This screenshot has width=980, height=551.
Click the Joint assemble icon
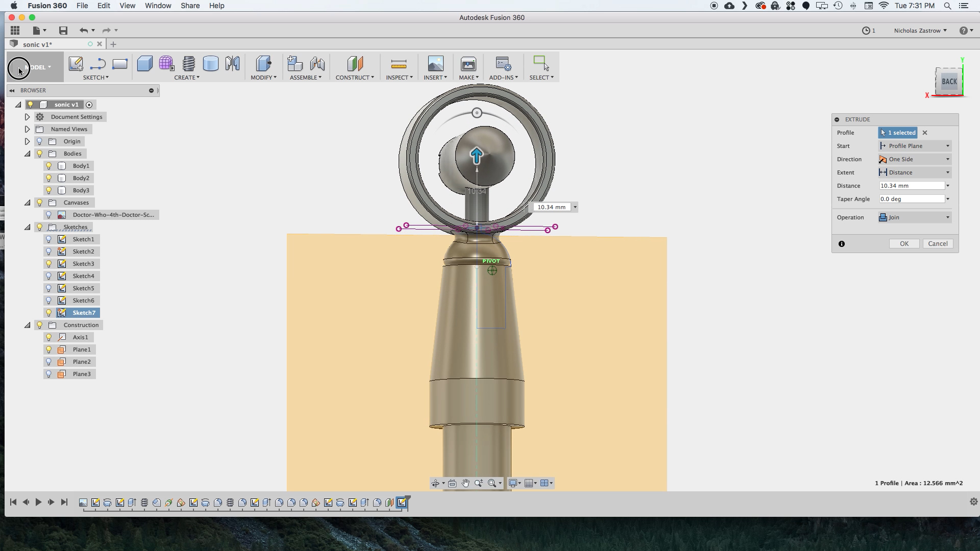pyautogui.click(x=317, y=64)
